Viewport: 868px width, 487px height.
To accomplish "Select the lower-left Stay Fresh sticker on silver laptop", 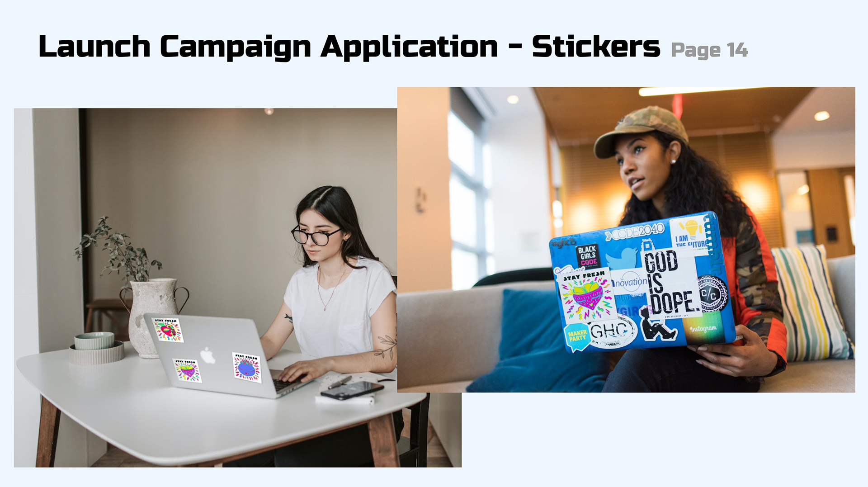I will click(x=187, y=370).
